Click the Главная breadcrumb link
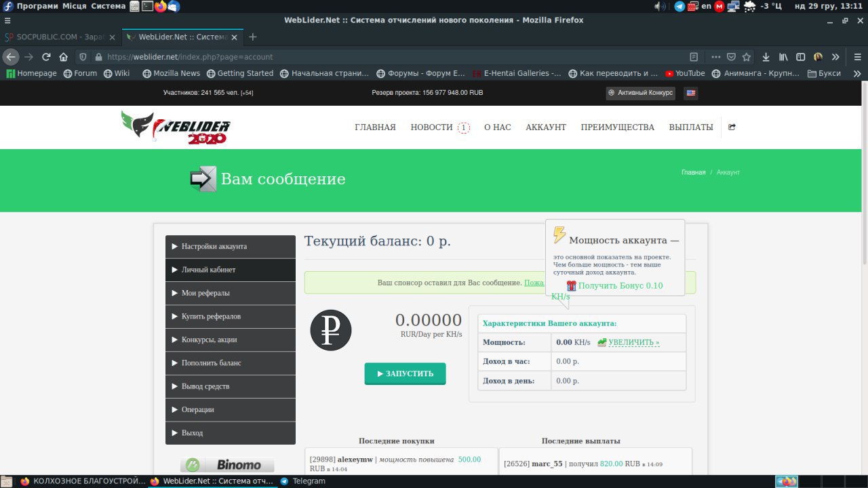The width and height of the screenshot is (868, 488). (x=693, y=173)
